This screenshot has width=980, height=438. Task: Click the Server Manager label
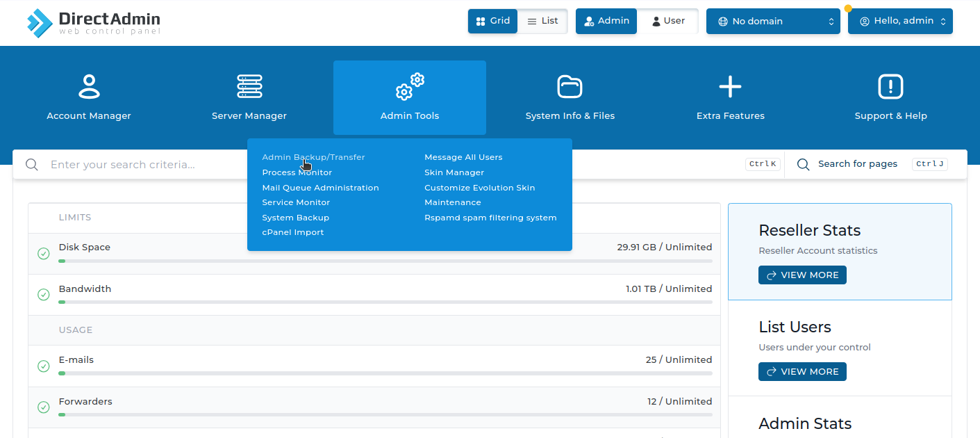pyautogui.click(x=249, y=116)
